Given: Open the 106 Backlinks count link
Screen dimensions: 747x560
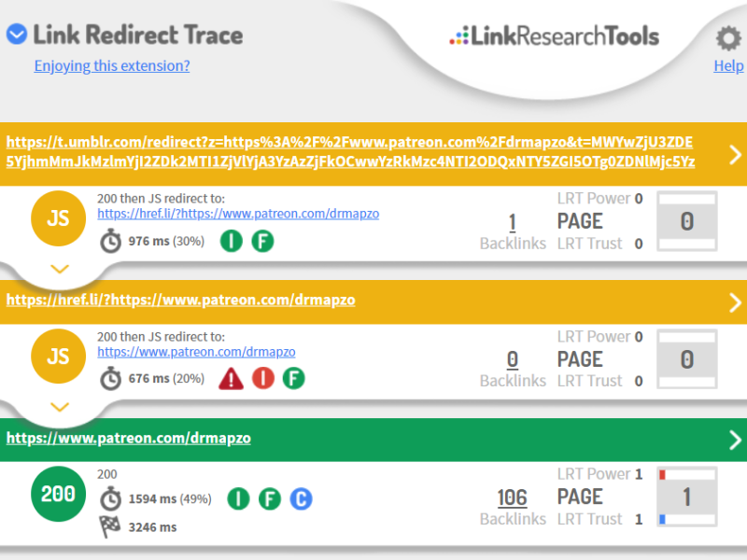Looking at the screenshot, I should click(512, 497).
